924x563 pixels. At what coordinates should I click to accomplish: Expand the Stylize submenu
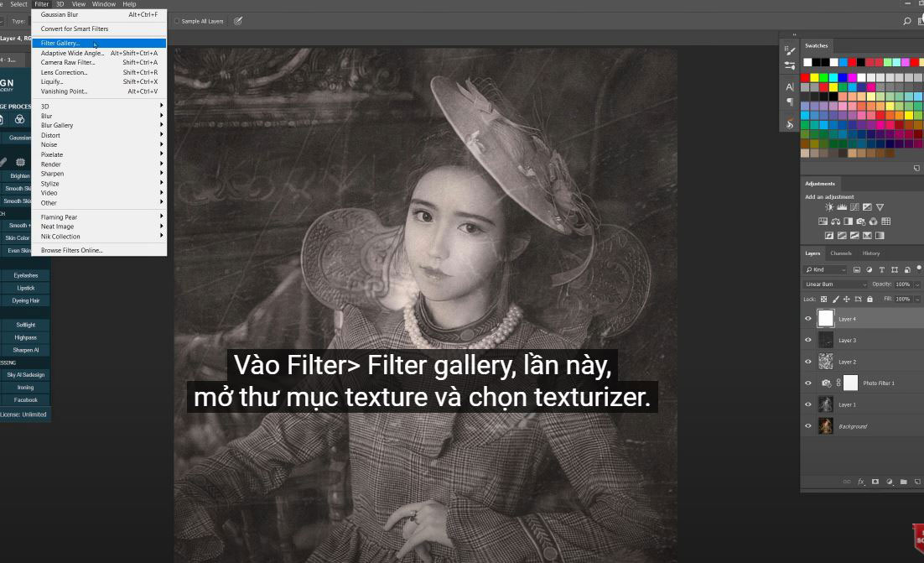pos(99,184)
